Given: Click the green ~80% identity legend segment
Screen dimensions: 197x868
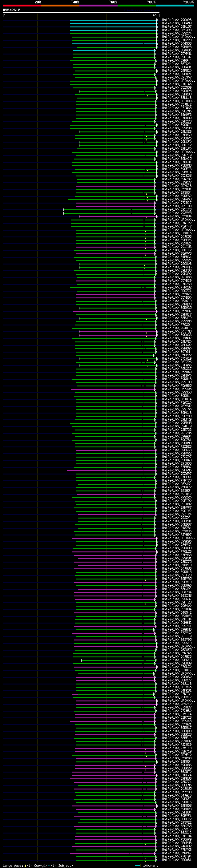Looking at the screenshot, I should tap(137, 6).
